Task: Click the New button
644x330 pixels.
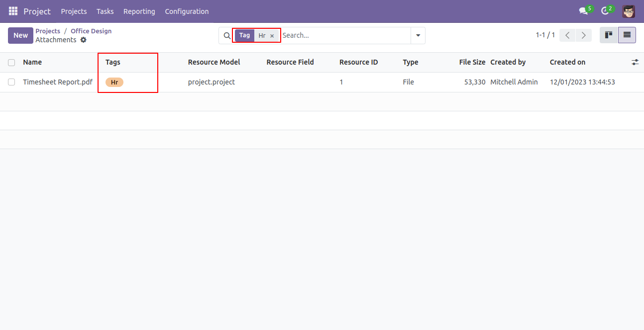Action: point(20,35)
